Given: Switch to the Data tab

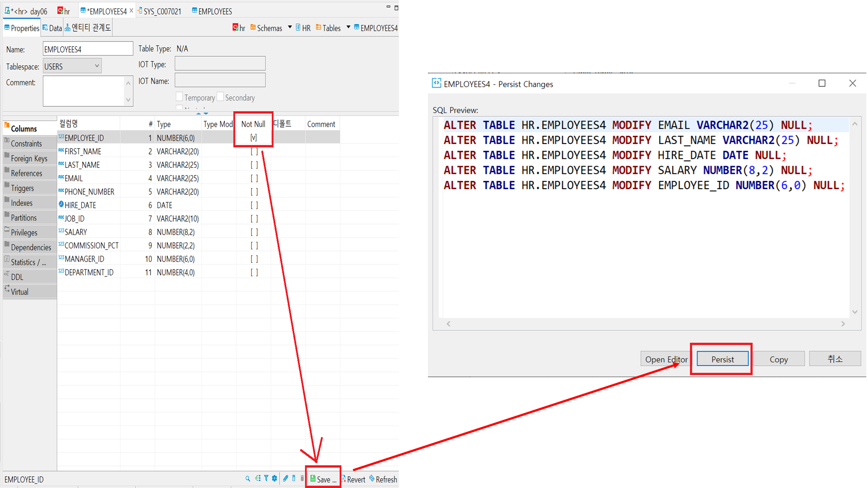Looking at the screenshot, I should coord(52,28).
